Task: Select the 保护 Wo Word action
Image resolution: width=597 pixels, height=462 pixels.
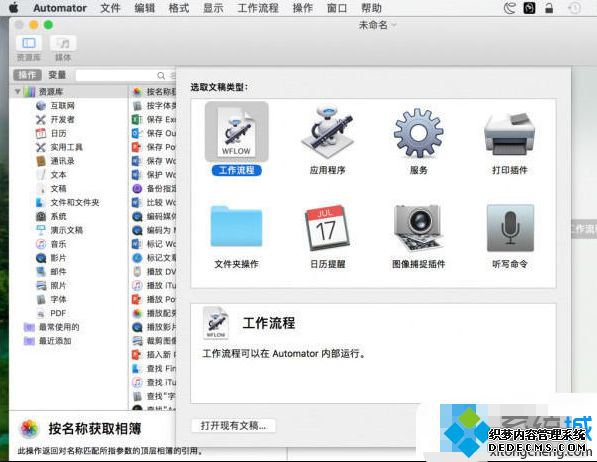Action: (153, 175)
